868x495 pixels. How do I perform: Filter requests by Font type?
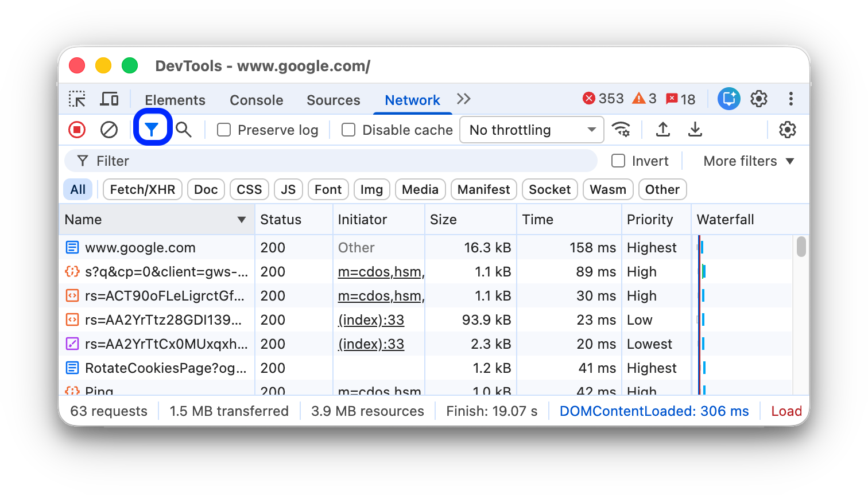(328, 189)
